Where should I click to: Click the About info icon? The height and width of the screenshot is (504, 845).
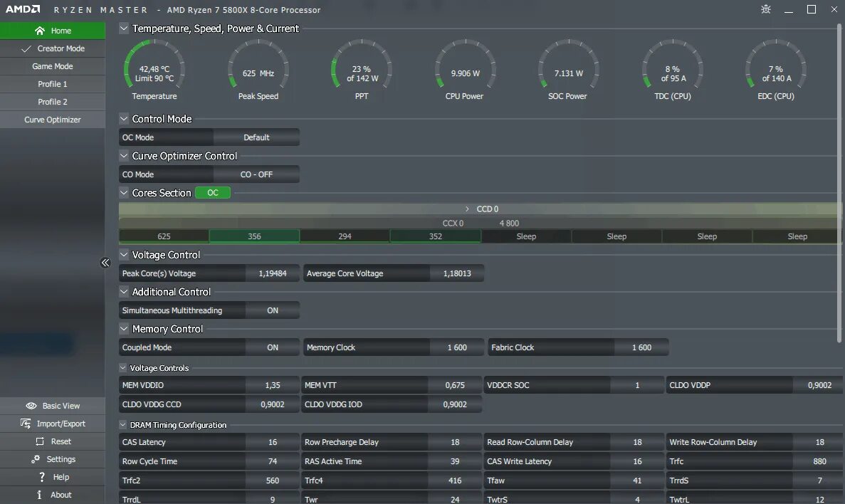click(39, 495)
